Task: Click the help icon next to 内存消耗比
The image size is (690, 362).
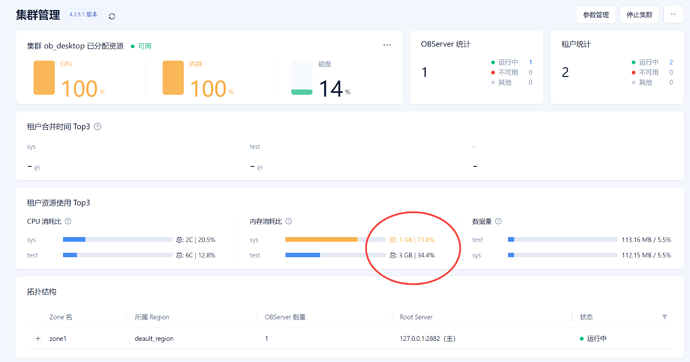Action: (289, 221)
